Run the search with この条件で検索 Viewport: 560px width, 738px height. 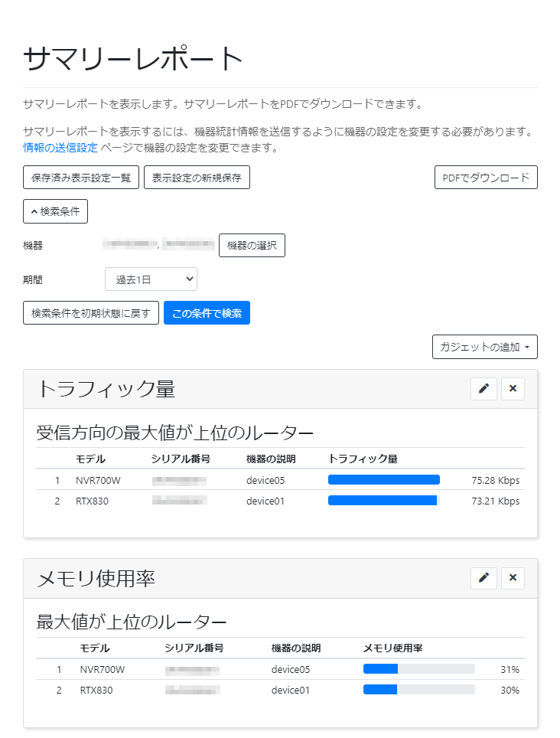[207, 312]
